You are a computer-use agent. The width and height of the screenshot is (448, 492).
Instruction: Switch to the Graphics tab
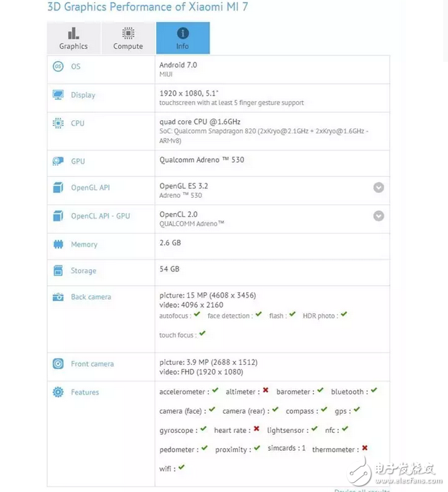74,38
